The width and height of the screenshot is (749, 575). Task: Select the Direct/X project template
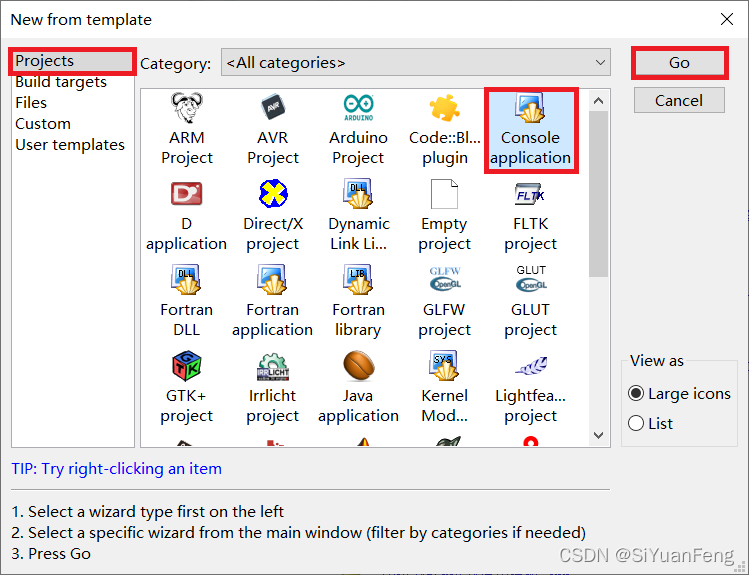[273, 216]
